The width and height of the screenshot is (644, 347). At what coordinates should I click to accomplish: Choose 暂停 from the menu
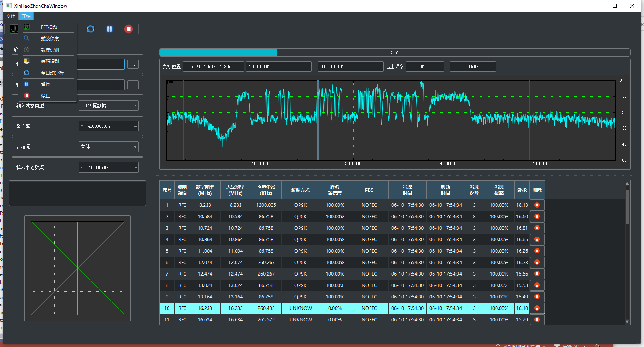point(48,84)
